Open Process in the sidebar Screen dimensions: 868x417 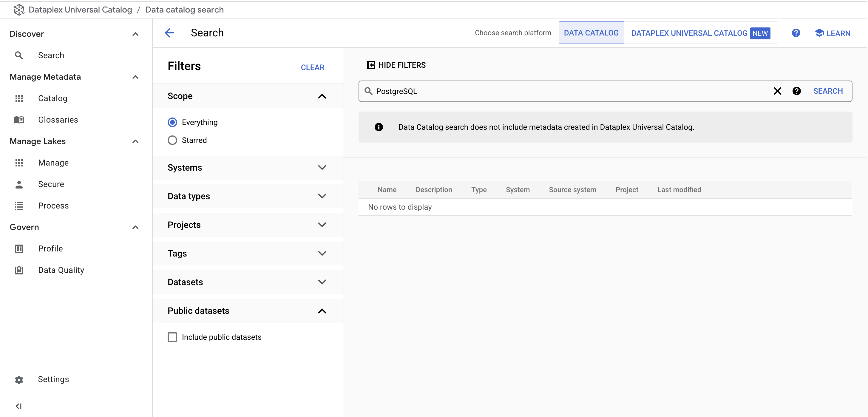pos(53,206)
